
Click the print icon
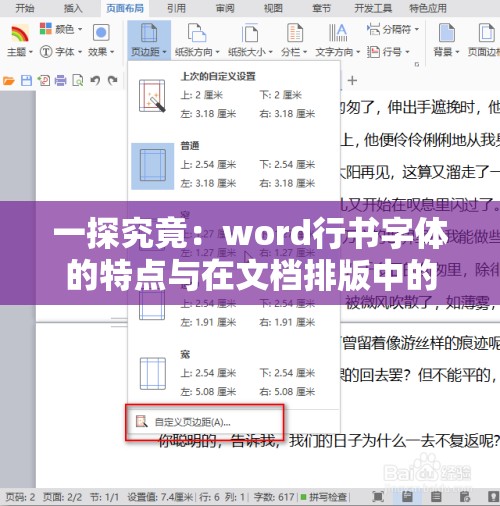click(x=60, y=81)
